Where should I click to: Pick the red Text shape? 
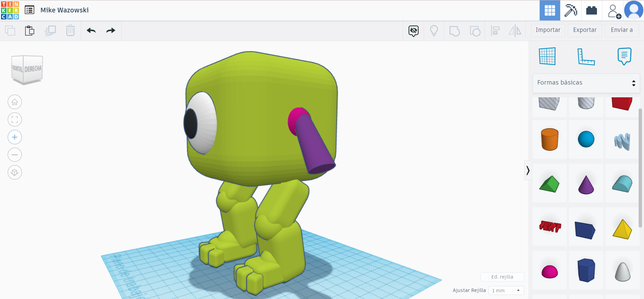pyautogui.click(x=550, y=227)
